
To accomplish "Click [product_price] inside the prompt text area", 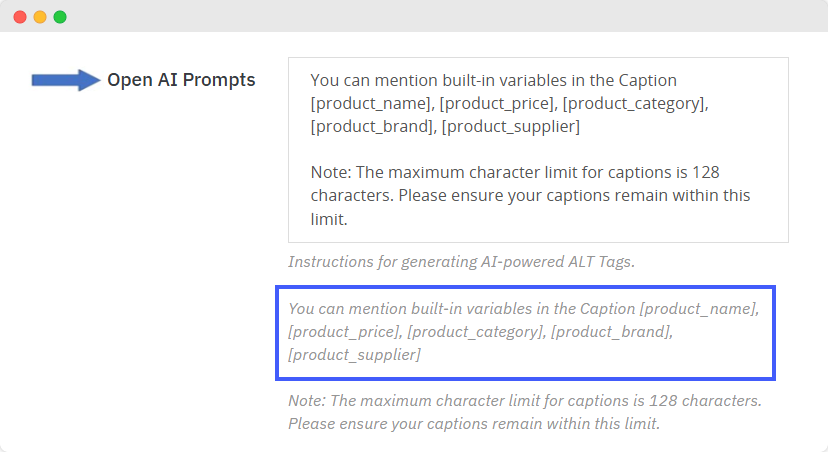I will [498, 104].
